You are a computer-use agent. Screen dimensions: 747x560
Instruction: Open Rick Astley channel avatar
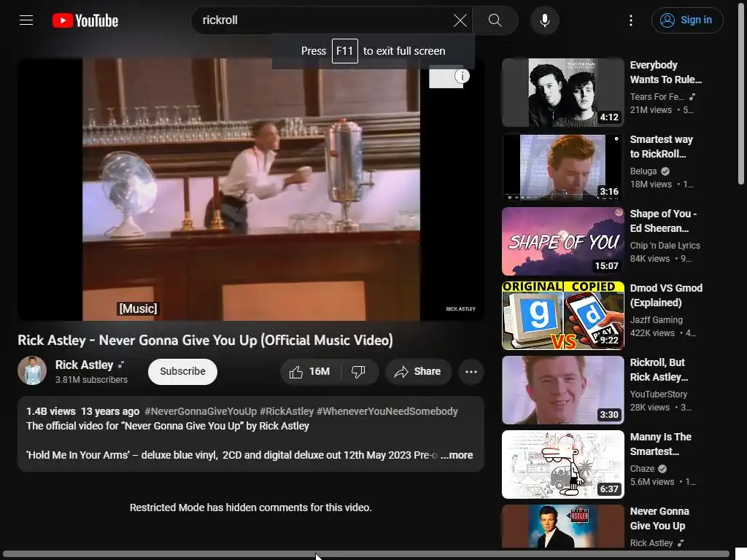pyautogui.click(x=32, y=370)
